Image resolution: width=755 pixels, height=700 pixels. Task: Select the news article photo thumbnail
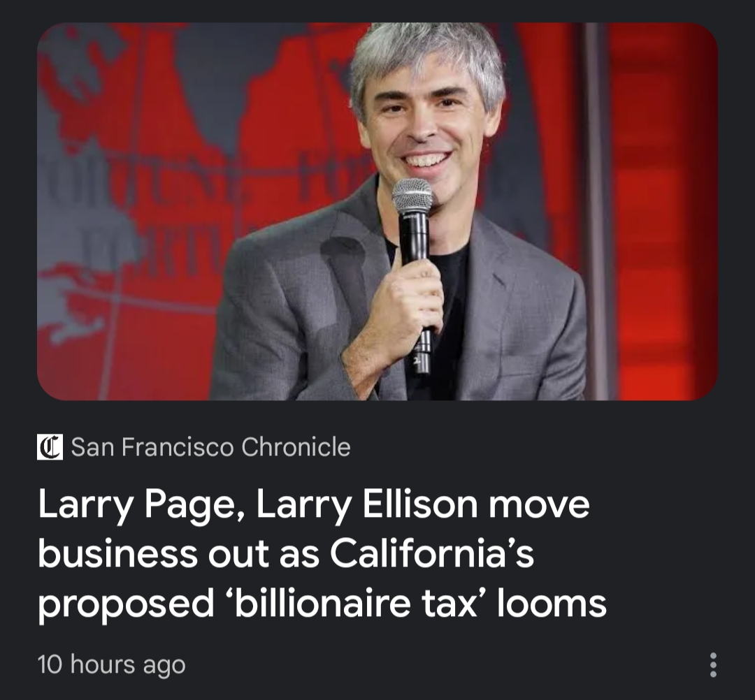point(377,211)
